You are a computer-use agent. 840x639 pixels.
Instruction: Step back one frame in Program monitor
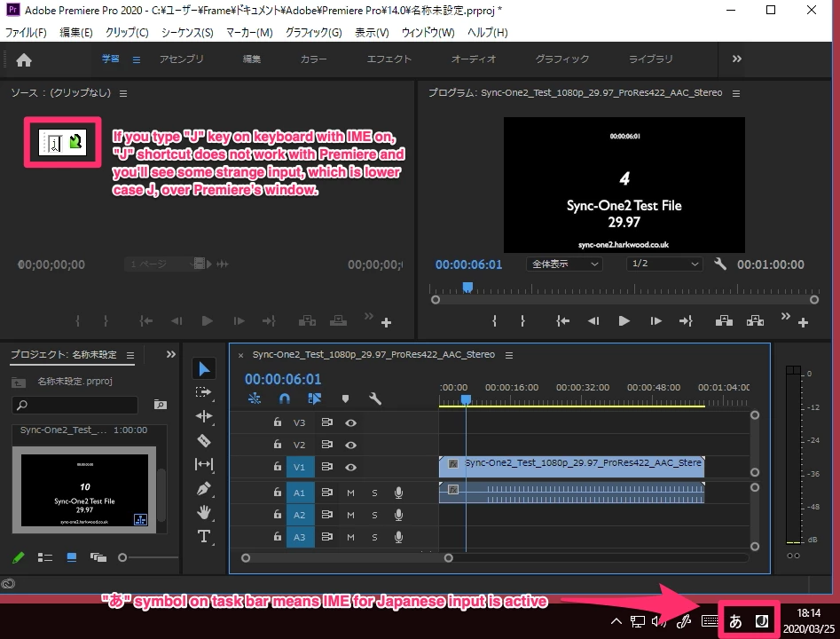(593, 320)
